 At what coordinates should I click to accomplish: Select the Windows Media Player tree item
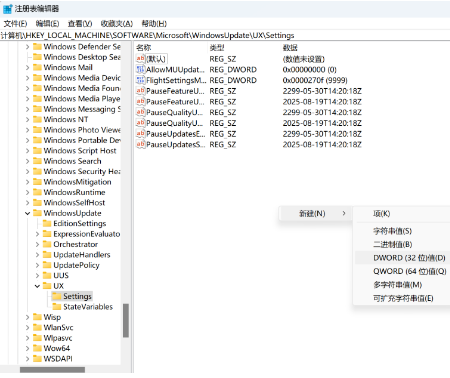click(82, 99)
